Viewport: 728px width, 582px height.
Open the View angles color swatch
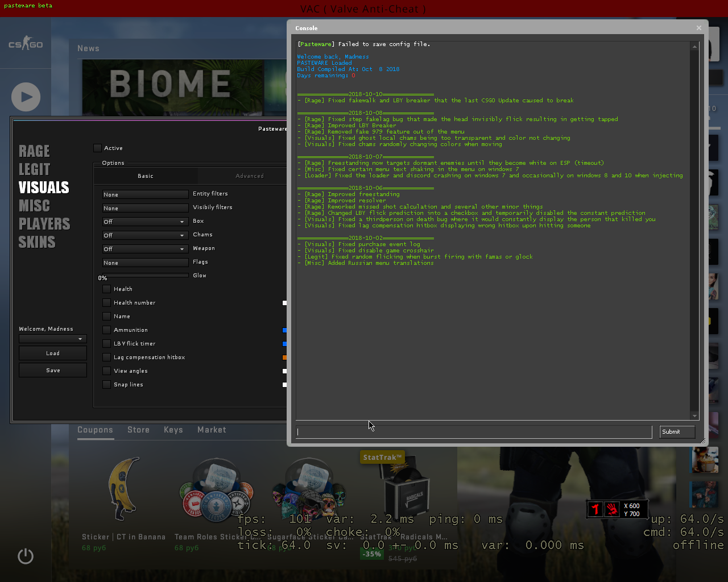(285, 371)
